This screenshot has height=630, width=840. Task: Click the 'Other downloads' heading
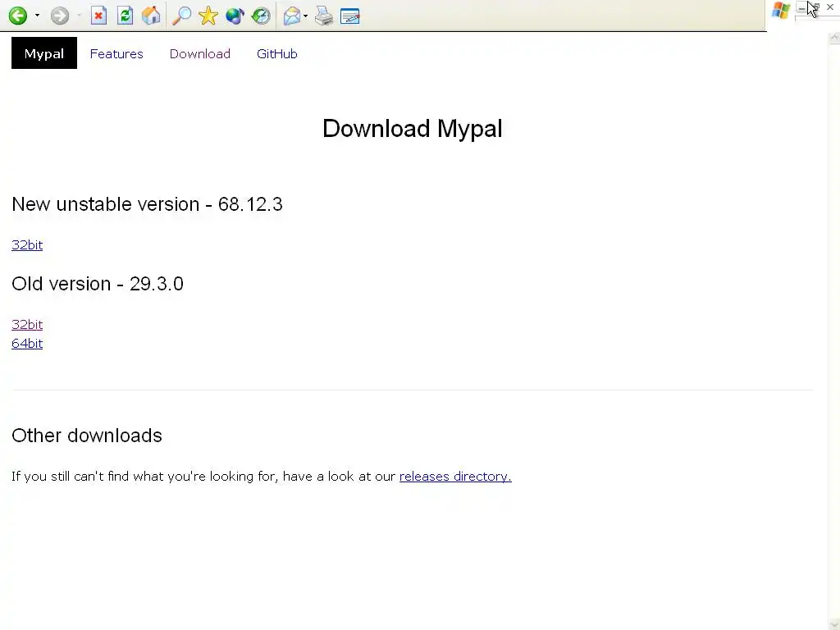click(87, 436)
